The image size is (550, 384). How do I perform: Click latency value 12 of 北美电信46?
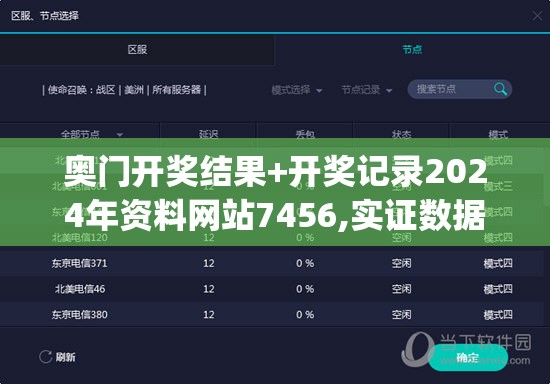(x=209, y=289)
